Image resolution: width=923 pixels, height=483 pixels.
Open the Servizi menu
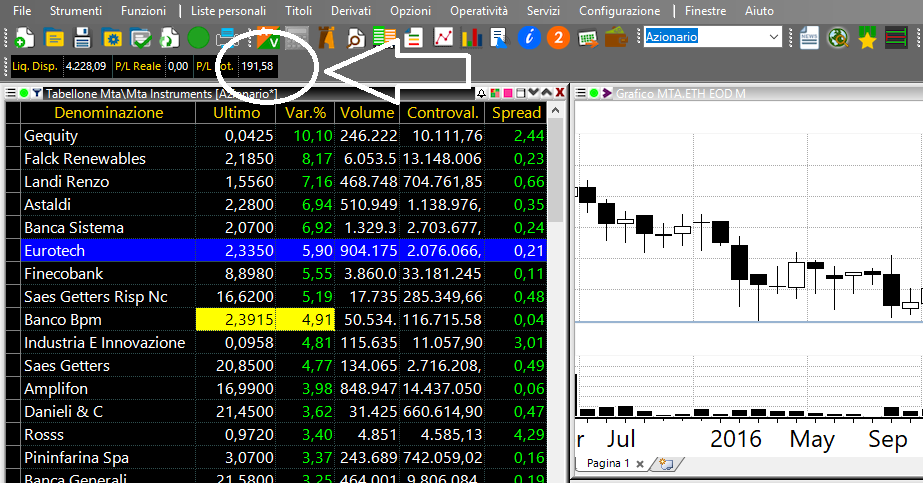coord(543,11)
